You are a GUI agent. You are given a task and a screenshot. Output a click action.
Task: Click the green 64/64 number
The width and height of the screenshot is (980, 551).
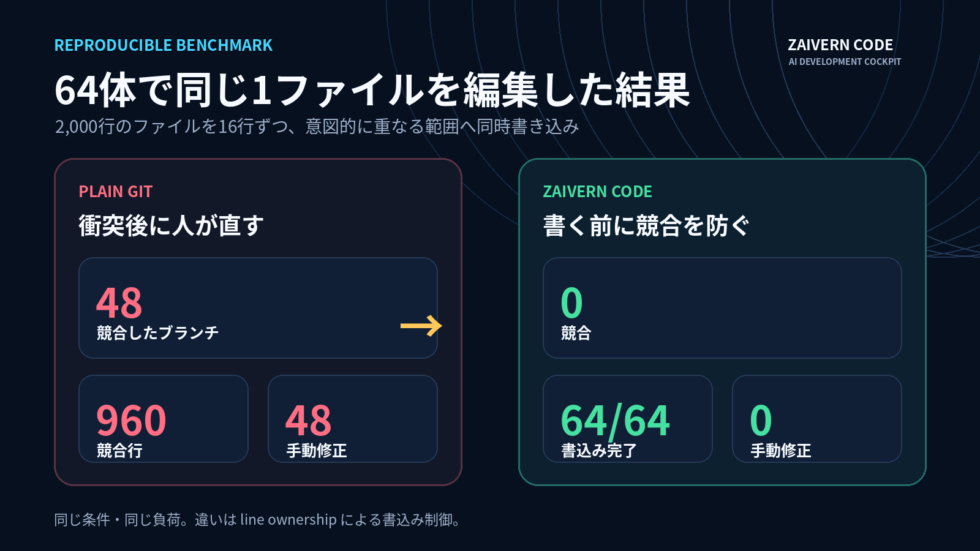click(x=616, y=421)
